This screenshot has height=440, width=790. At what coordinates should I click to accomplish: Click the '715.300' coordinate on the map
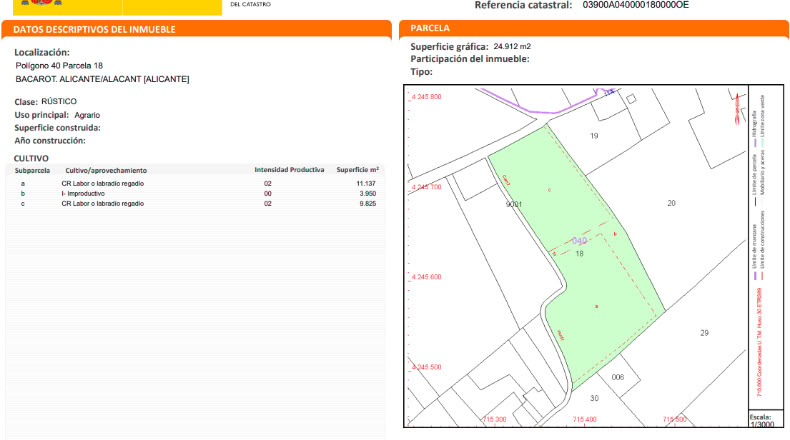pos(494,419)
